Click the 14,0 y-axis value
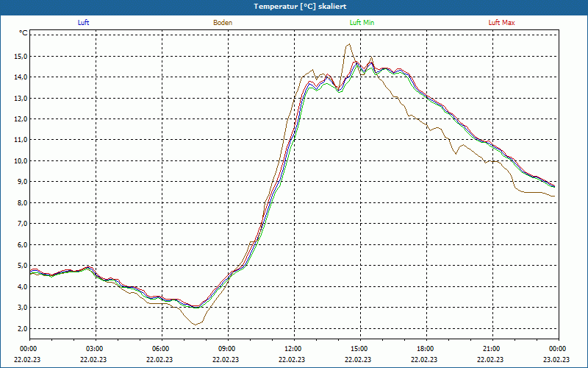588x368 pixels. pos(21,77)
